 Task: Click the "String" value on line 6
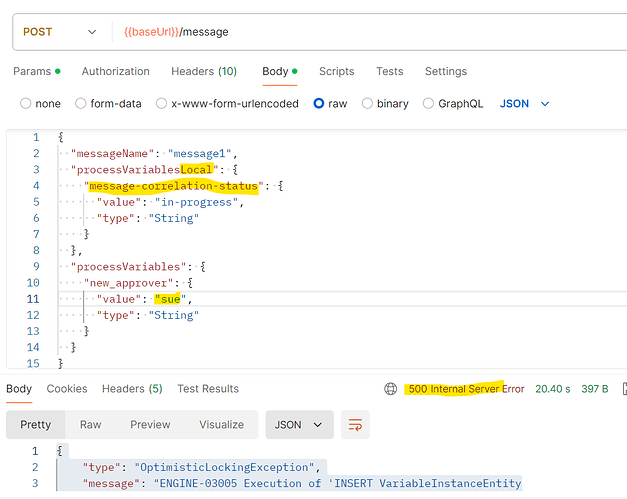[x=174, y=218]
